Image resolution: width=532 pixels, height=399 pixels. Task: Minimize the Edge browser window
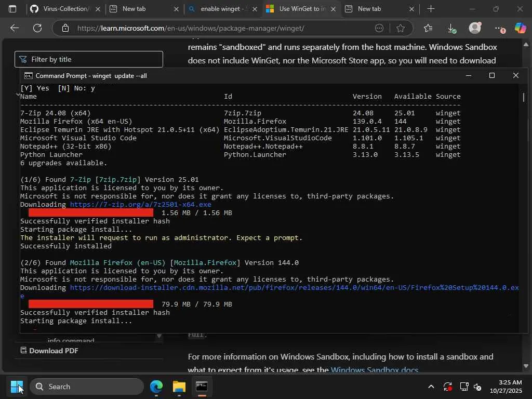tap(472, 9)
